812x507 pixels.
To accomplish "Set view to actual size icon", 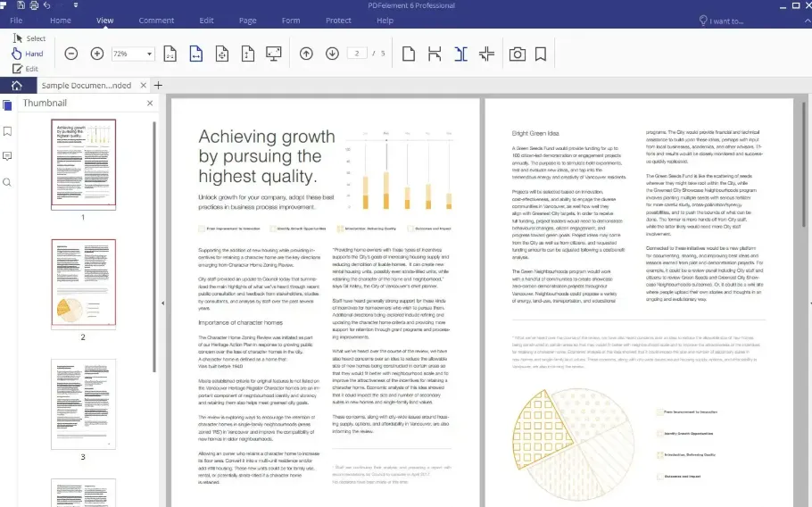I will tap(170, 54).
